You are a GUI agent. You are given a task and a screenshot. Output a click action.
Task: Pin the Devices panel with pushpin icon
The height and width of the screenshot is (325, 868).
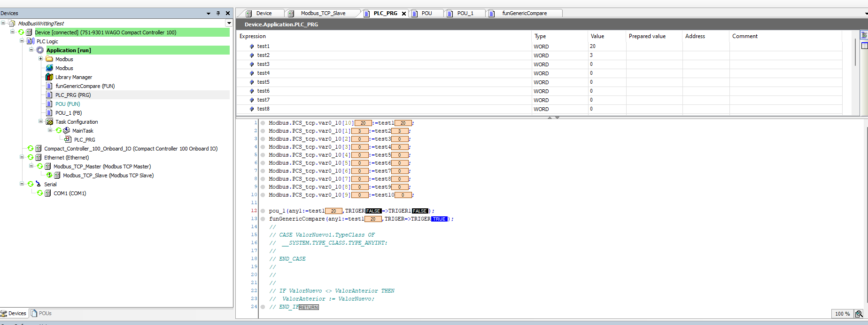coord(218,13)
